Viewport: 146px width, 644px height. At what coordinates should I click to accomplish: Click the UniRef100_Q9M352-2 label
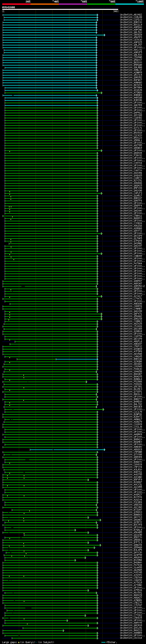(x=133, y=286)
